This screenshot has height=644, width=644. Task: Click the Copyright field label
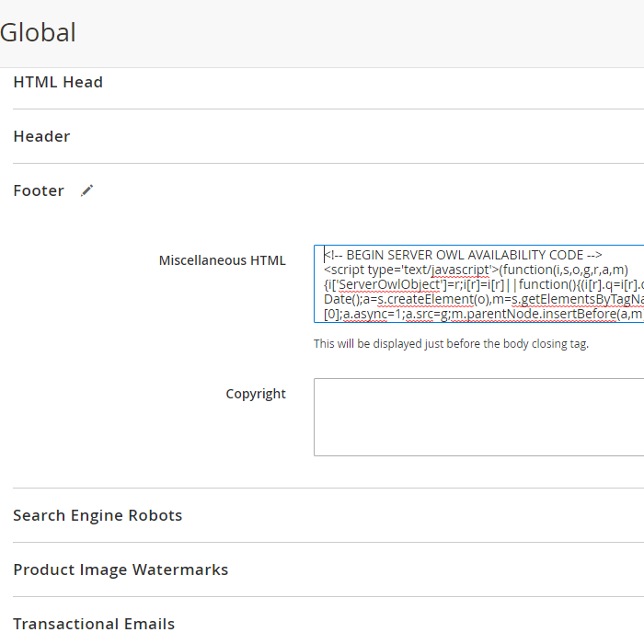(256, 394)
